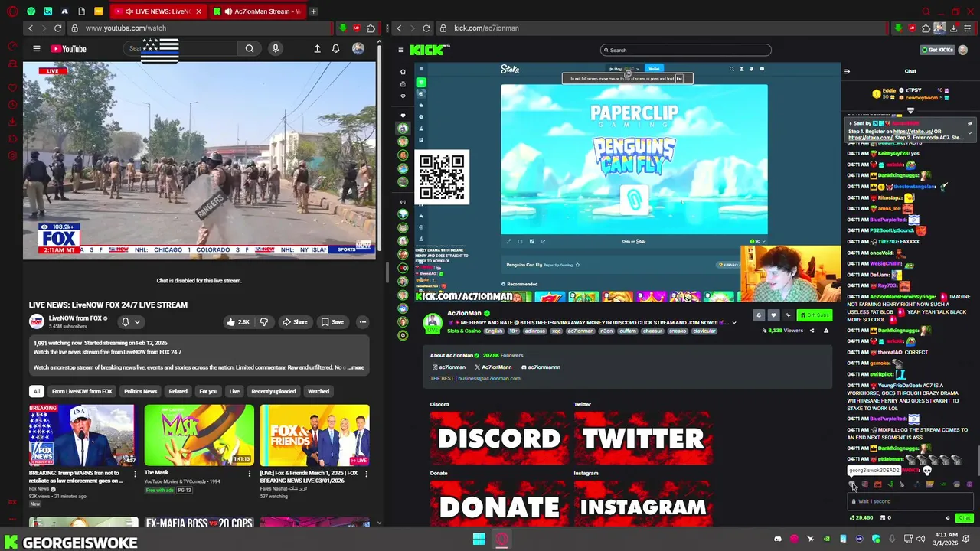Screen dimensions: 980x551
Task: Open the YouTube hamburger guide menu
Action: pyautogui.click(x=36, y=49)
